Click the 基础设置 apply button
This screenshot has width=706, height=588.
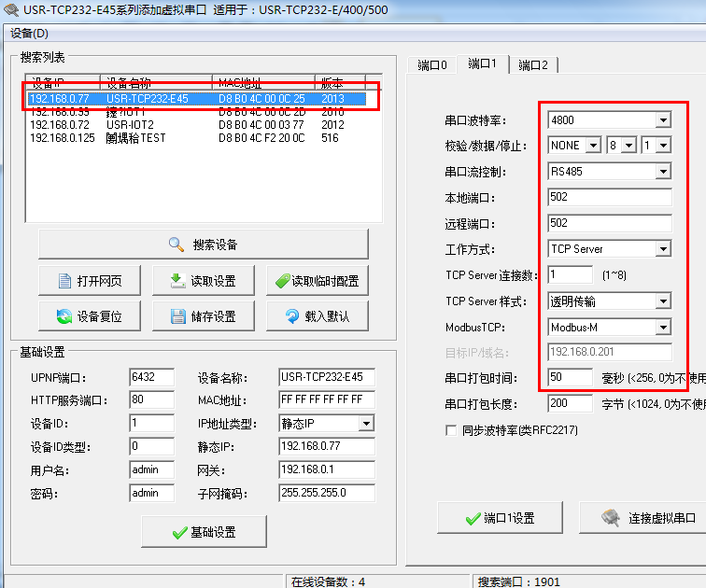coord(204,532)
